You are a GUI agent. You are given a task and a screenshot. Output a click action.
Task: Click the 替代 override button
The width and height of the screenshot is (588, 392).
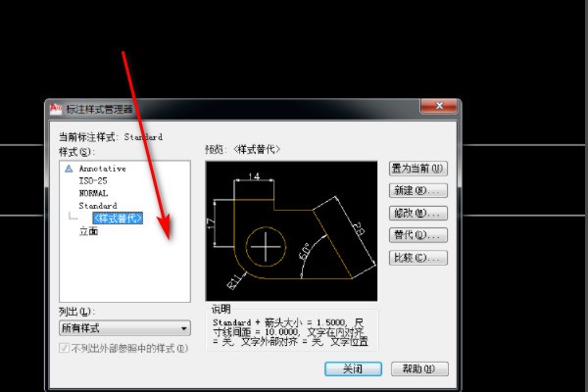coord(417,235)
